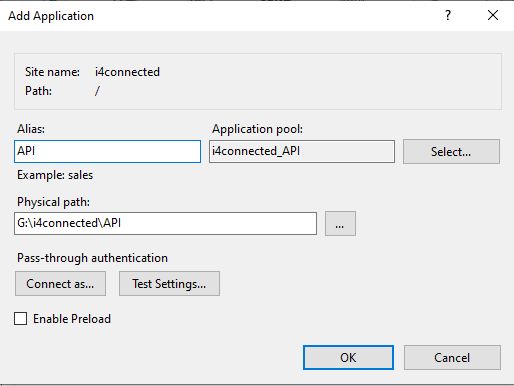Open the Connect as... dialog

tap(60, 284)
